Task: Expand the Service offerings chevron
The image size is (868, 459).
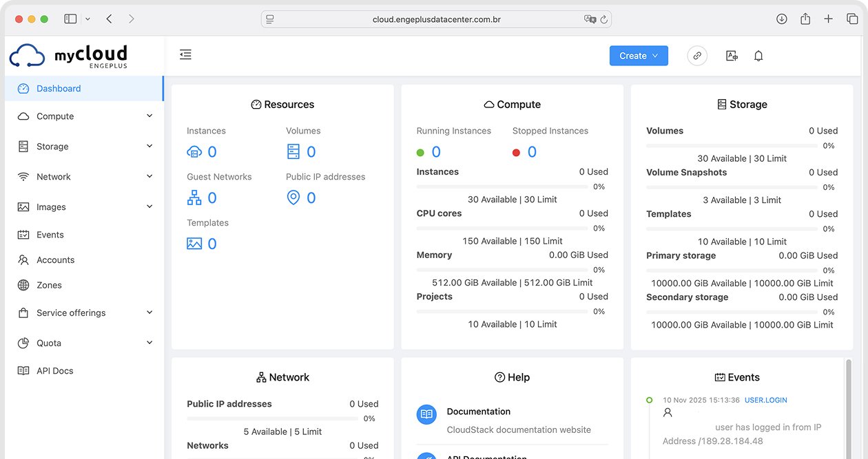Action: [x=149, y=312]
